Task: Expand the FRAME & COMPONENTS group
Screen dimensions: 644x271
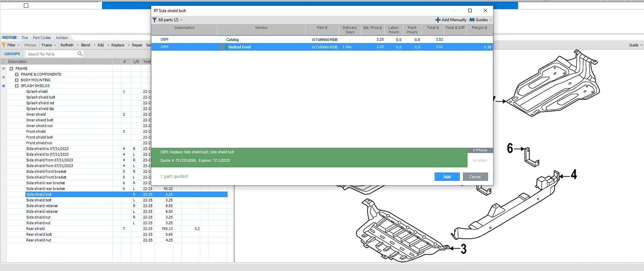Action: (x=17, y=75)
